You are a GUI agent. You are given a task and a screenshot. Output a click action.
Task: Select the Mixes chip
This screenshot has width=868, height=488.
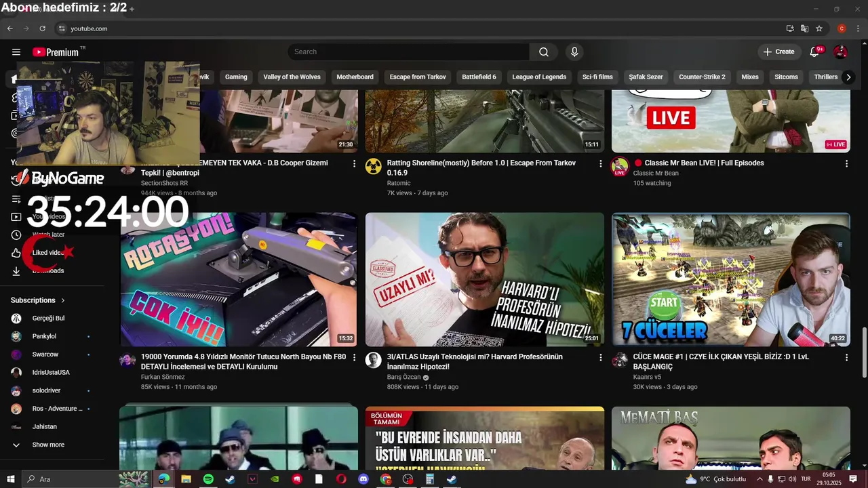750,77
